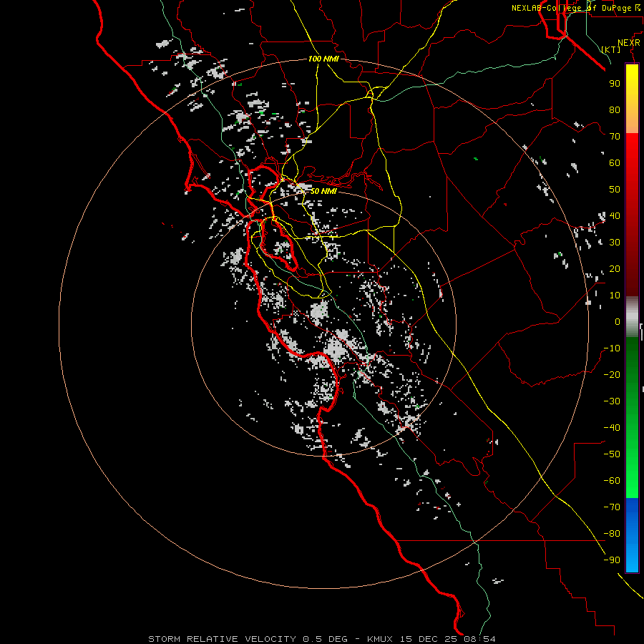Click the positive 90 knot scale label

point(615,84)
